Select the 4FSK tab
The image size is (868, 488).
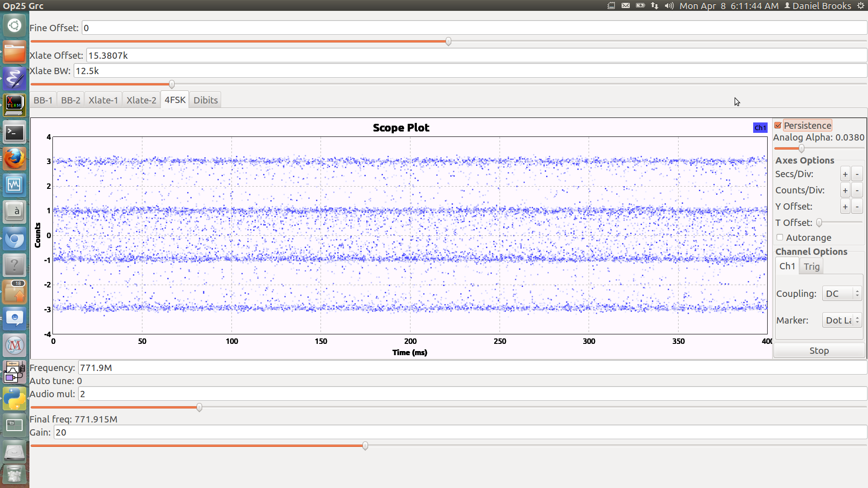175,100
